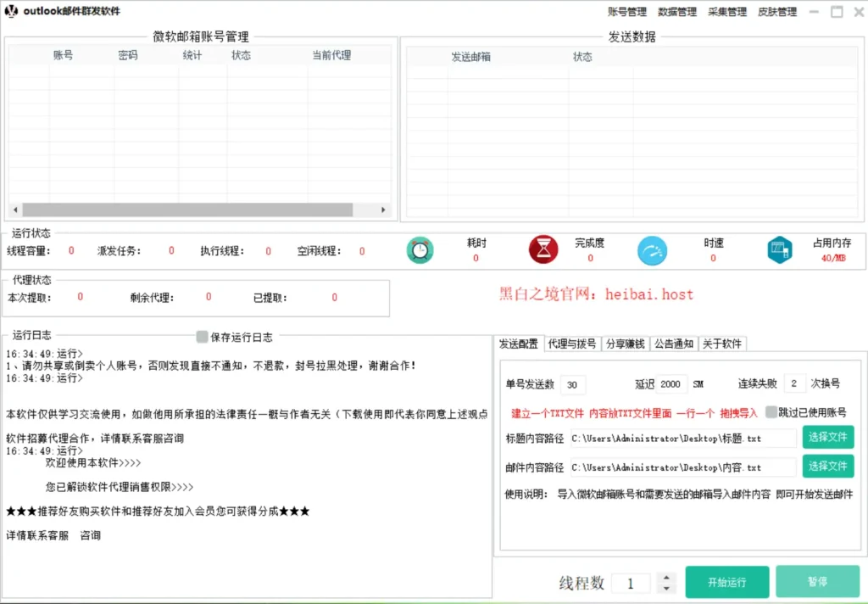The image size is (868, 604).
Task: Click the 单号发送数 input field
Action: pos(573,384)
